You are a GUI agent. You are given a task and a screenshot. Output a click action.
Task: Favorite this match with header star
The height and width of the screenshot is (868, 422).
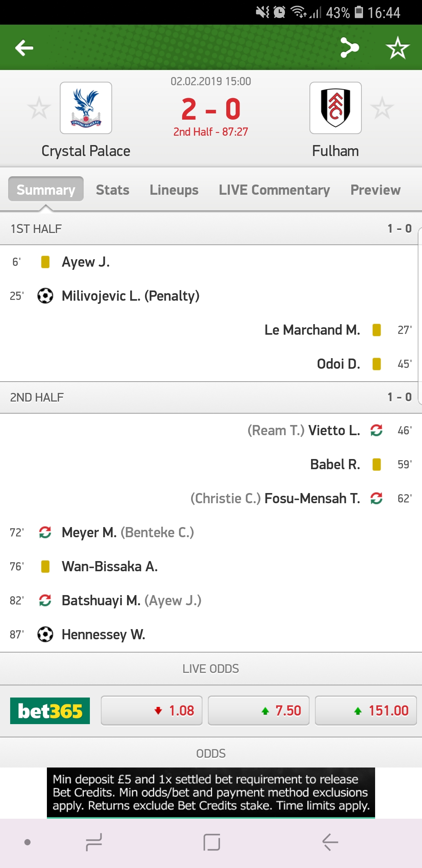tap(397, 48)
